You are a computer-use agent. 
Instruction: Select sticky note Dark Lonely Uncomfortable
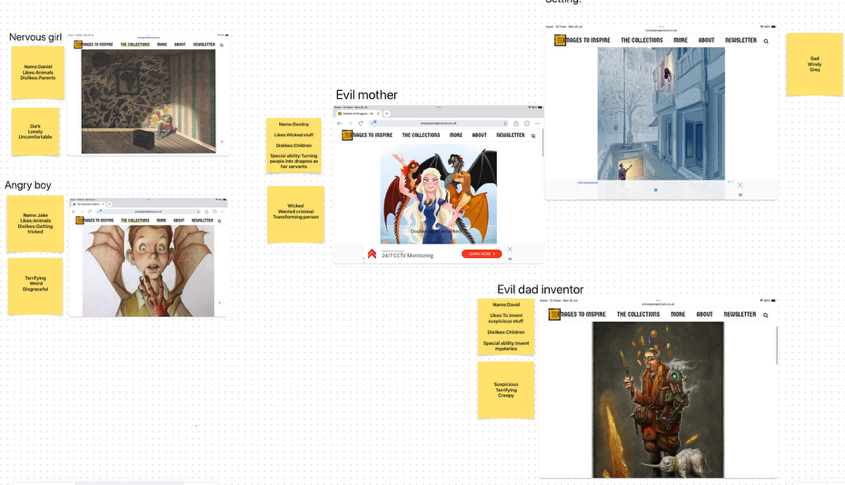(36, 132)
